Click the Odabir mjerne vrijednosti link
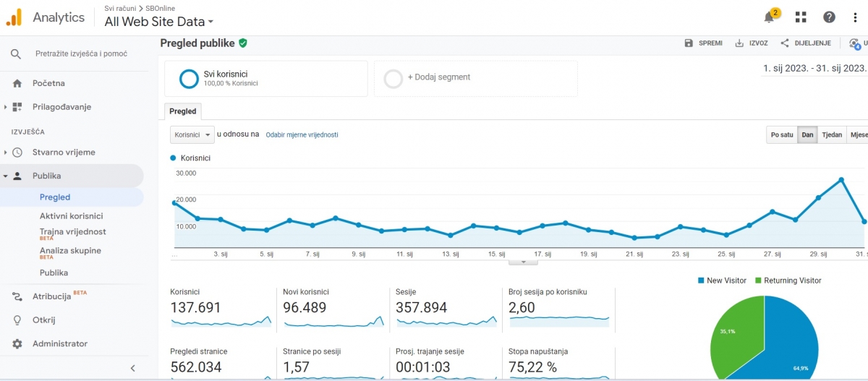Viewport: 868px width, 381px height. 302,134
